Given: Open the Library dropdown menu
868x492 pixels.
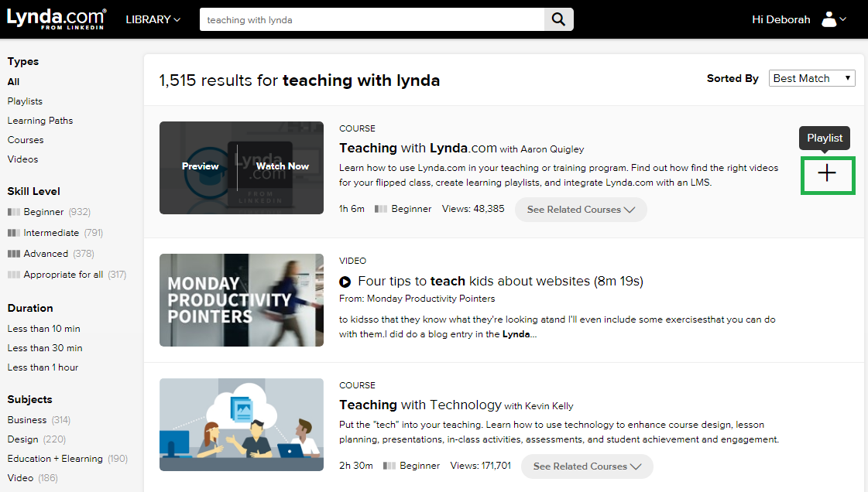Looking at the screenshot, I should click(153, 19).
